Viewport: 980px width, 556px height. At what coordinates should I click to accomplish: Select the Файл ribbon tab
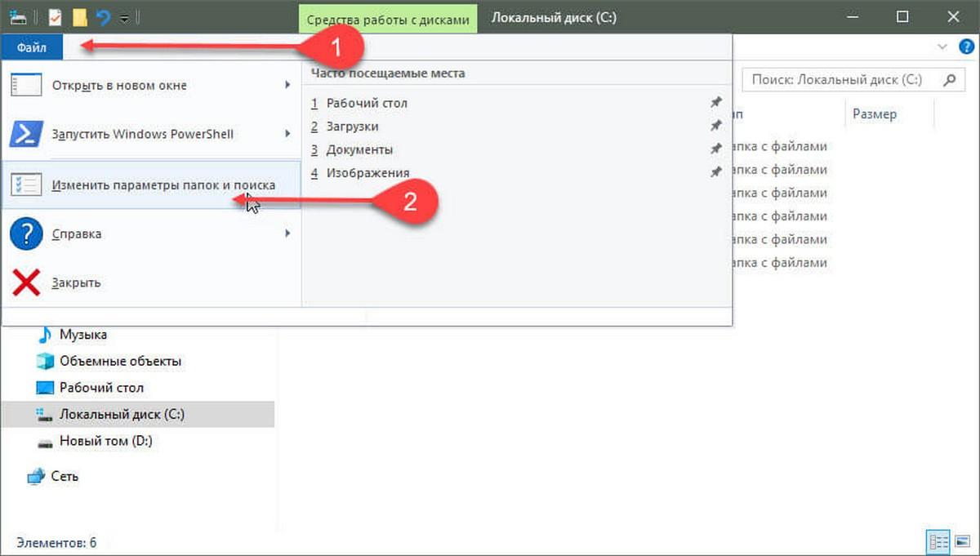tap(31, 47)
